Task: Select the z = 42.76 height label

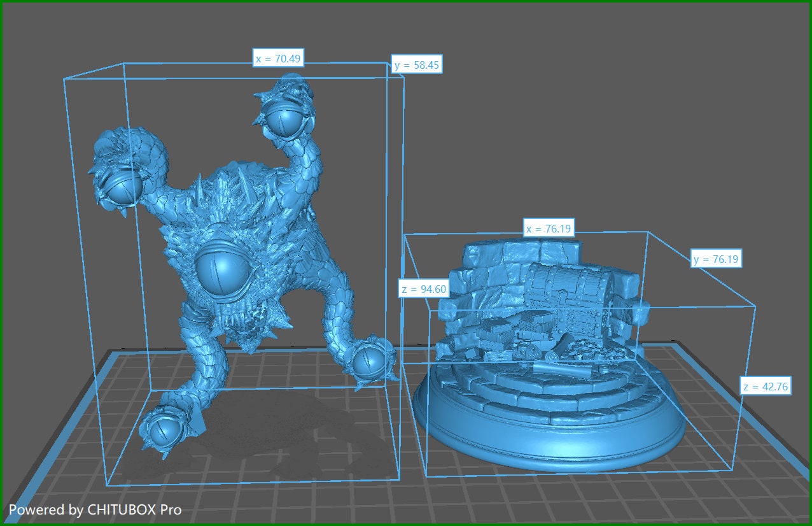Action: (766, 386)
